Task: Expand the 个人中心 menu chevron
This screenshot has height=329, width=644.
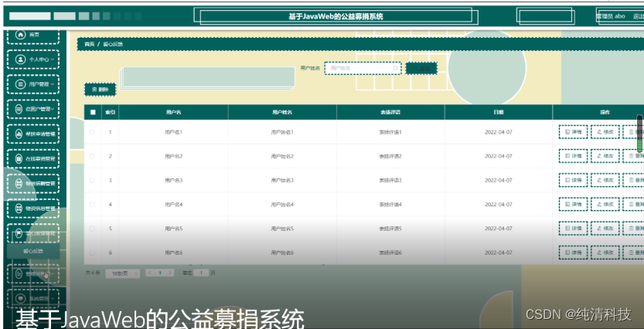Action: (x=53, y=59)
